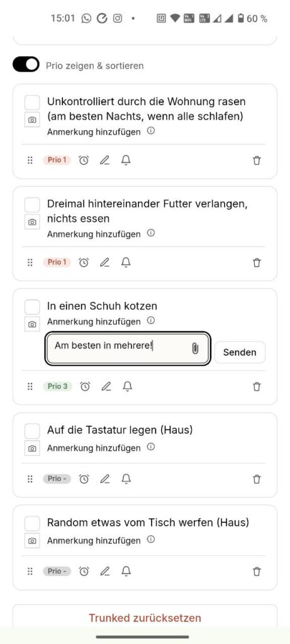Delete the "Dreimal hintereinander Futter verlangen" task

coord(257,262)
